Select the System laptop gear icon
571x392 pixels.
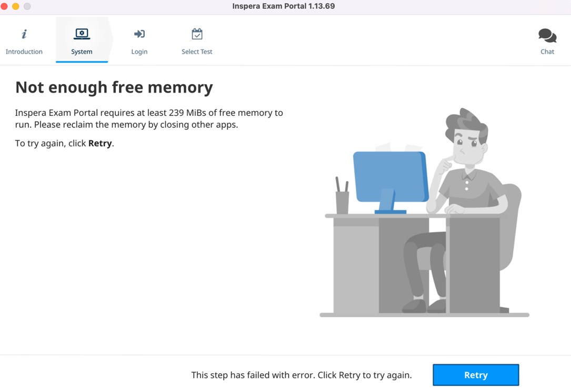(82, 34)
